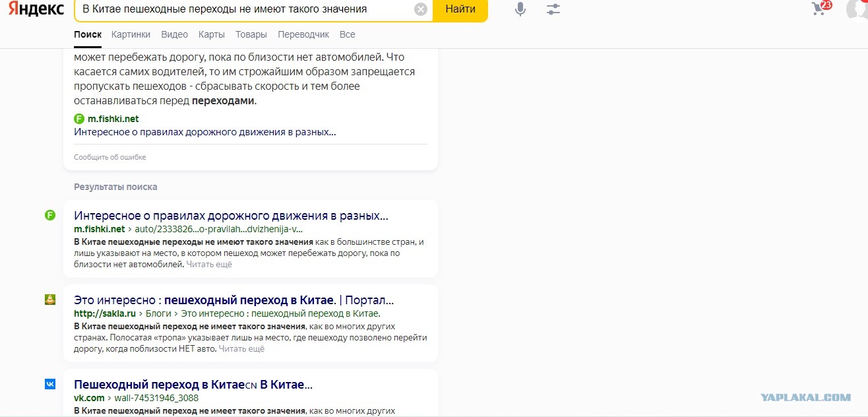The width and height of the screenshot is (868, 417).
Task: Click the Блоги breadcrumb in the sakla.ru result
Action: 158,313
